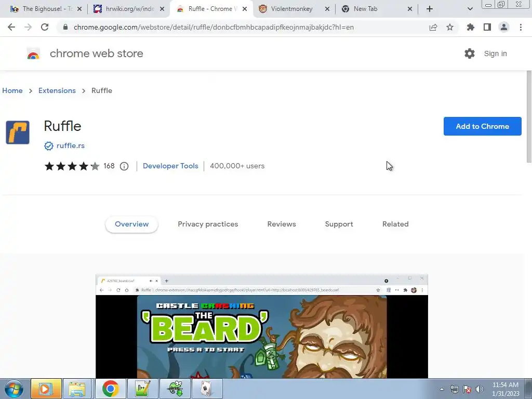Open Chrome three-dot menu
The height and width of the screenshot is (399, 532).
point(521,27)
